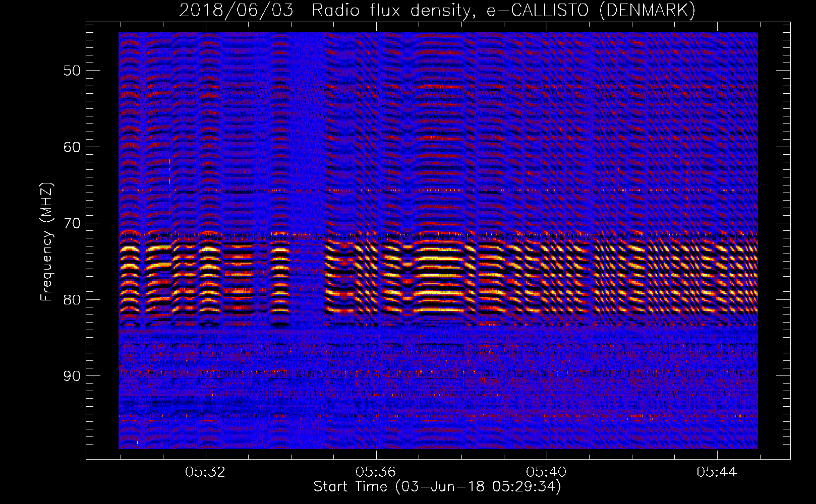816x504 pixels.
Task: Click the 05:40 time tick label
Action: [x=546, y=472]
